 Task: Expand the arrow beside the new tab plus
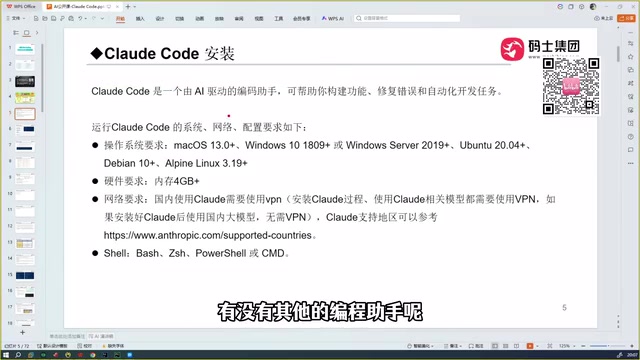tap(135, 7)
